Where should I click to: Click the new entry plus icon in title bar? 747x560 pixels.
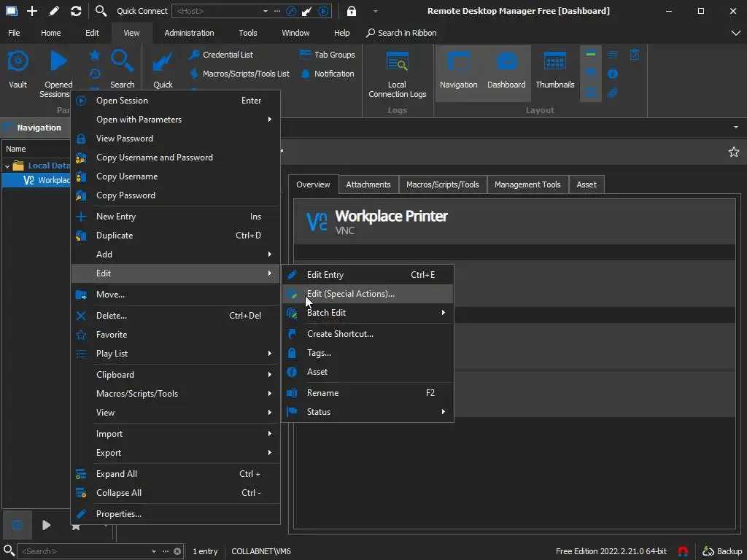[x=32, y=11]
